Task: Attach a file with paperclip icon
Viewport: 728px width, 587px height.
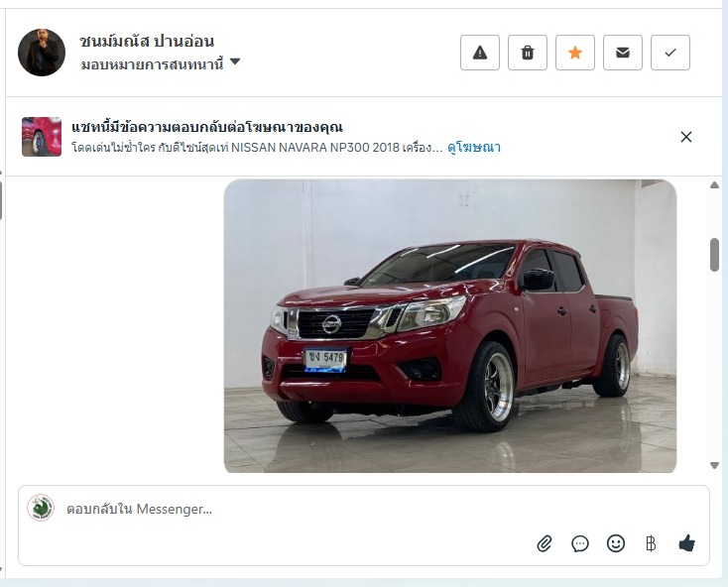Action: tap(545, 543)
